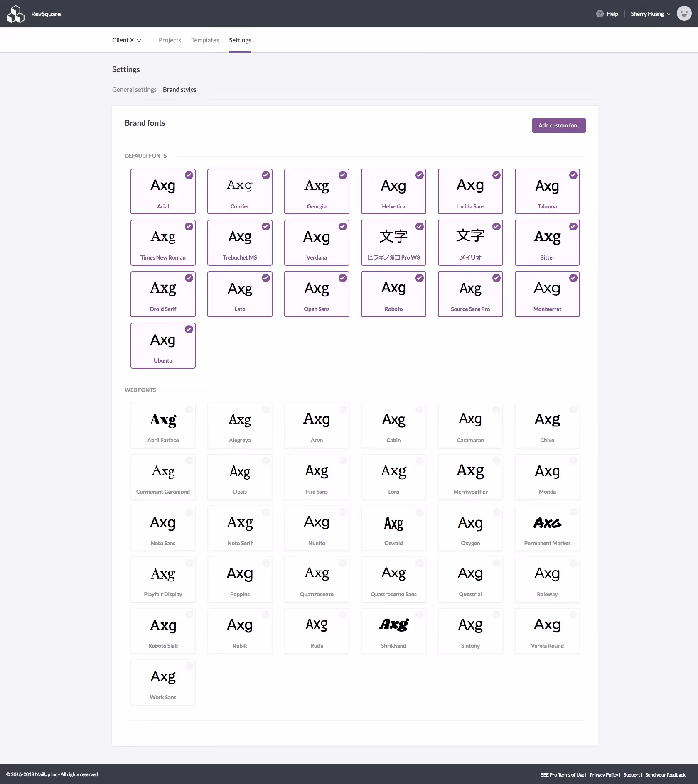Select the Source Sans Pro card
Viewport: 698px width, 784px height.
point(470,294)
